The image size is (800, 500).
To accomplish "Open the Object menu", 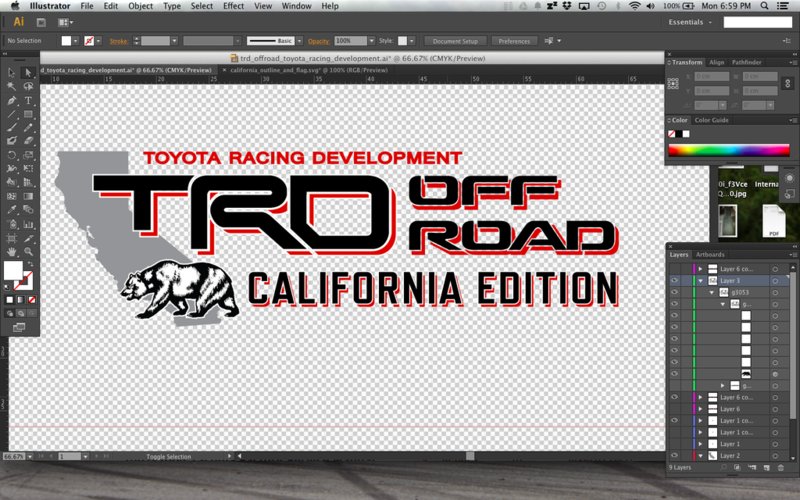I will click(140, 6).
